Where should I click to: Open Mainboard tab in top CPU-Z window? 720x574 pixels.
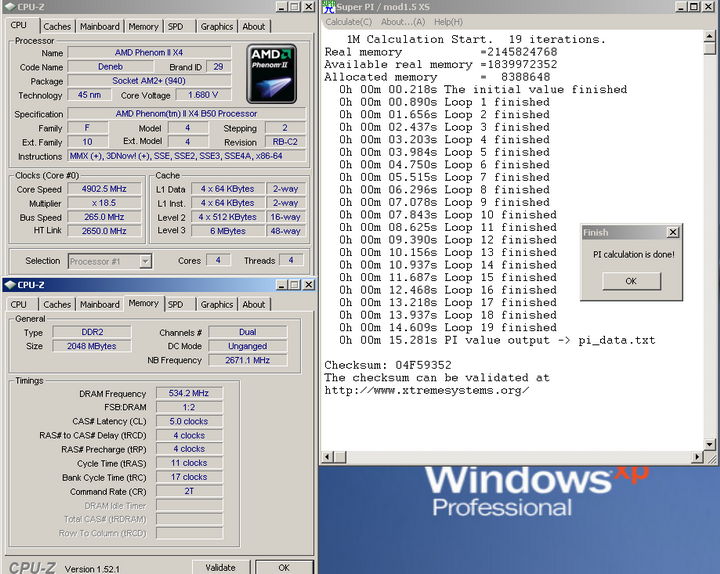100,27
